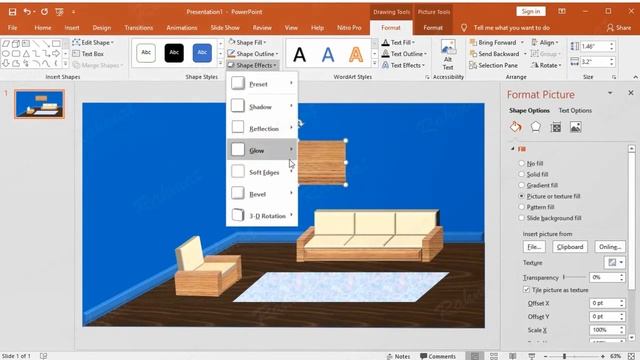The image size is (640, 360).
Task: Open the Texture picker dropdown
Action: pos(614,262)
